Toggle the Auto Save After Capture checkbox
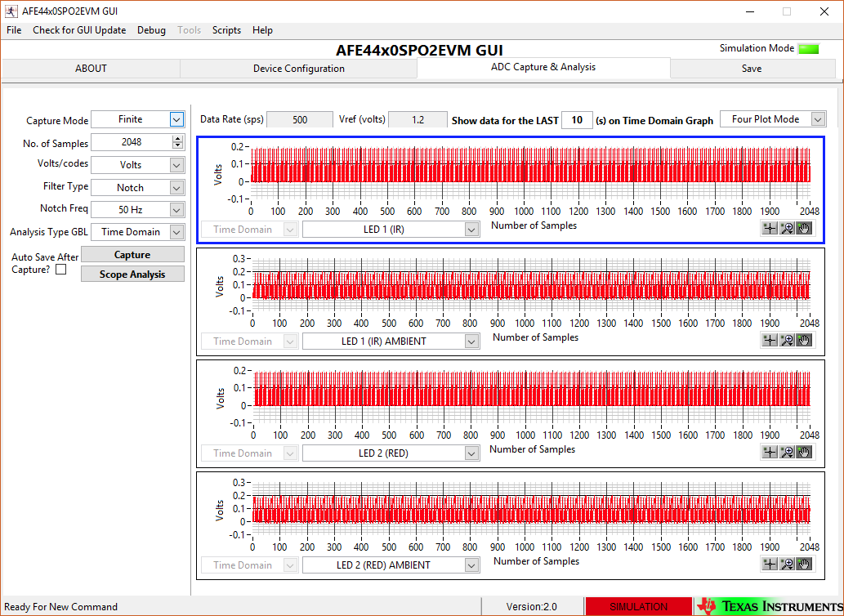The width and height of the screenshot is (844, 616). 61,269
